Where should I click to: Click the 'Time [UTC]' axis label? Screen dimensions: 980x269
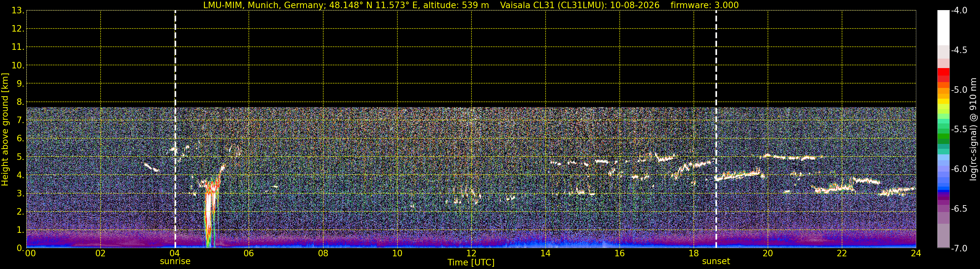pos(471,262)
